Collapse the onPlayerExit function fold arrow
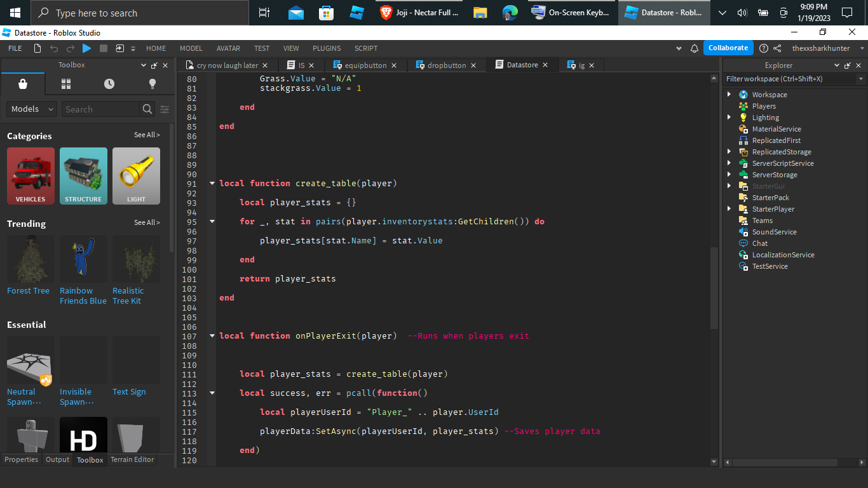 click(x=212, y=336)
